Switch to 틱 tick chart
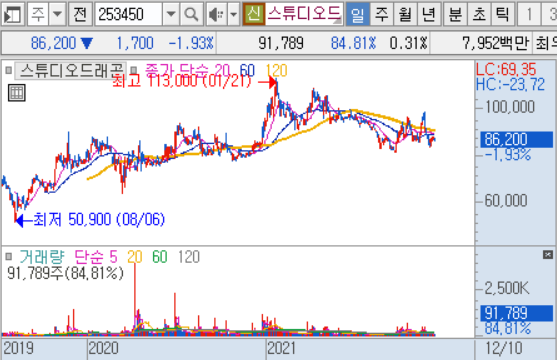This screenshot has width=557, height=360. 503,14
